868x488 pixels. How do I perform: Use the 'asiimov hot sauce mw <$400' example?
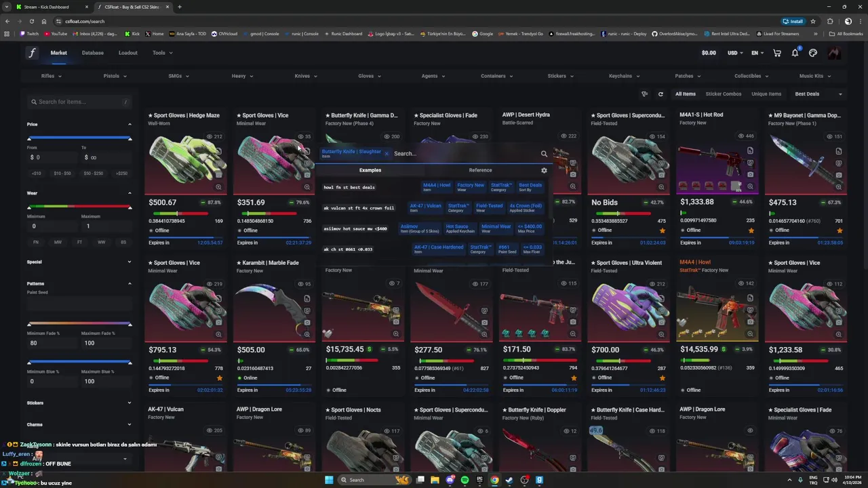pyautogui.click(x=355, y=228)
